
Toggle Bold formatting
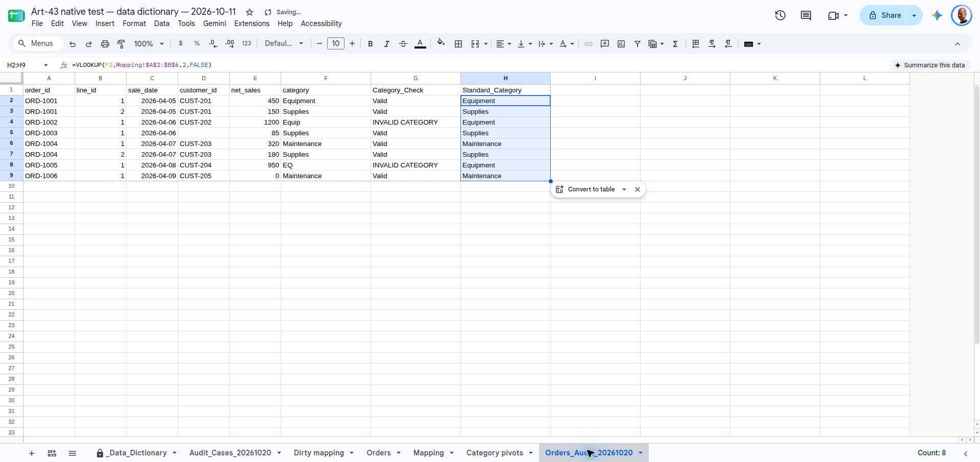pyautogui.click(x=371, y=44)
